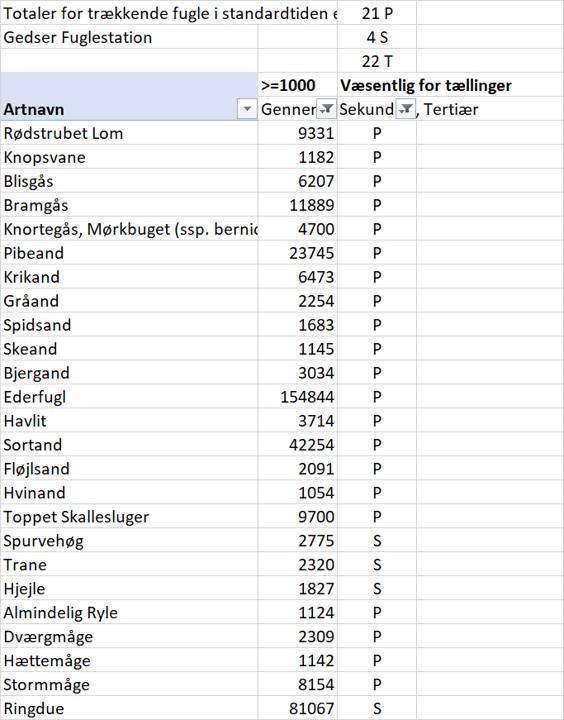This screenshot has height=720, width=564.
Task: Click the S code beside Trane
Action: (377, 565)
